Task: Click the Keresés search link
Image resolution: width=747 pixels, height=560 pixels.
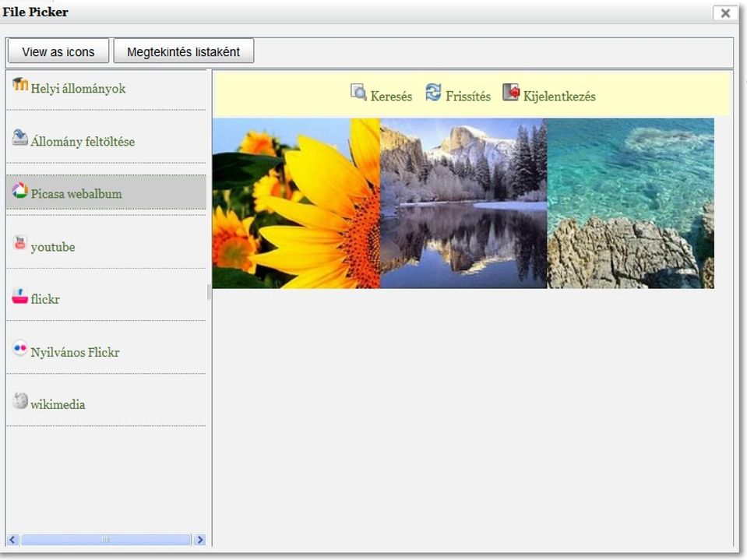Action: pos(391,97)
